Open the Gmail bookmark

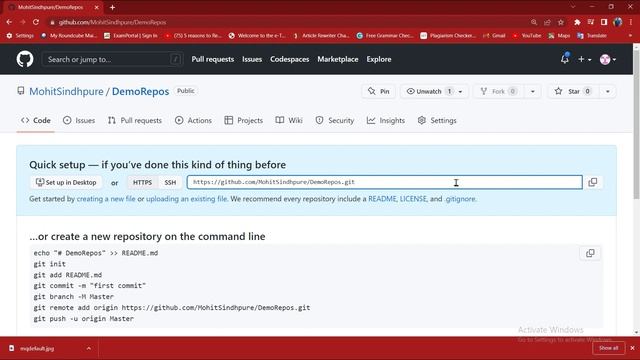[x=494, y=36]
